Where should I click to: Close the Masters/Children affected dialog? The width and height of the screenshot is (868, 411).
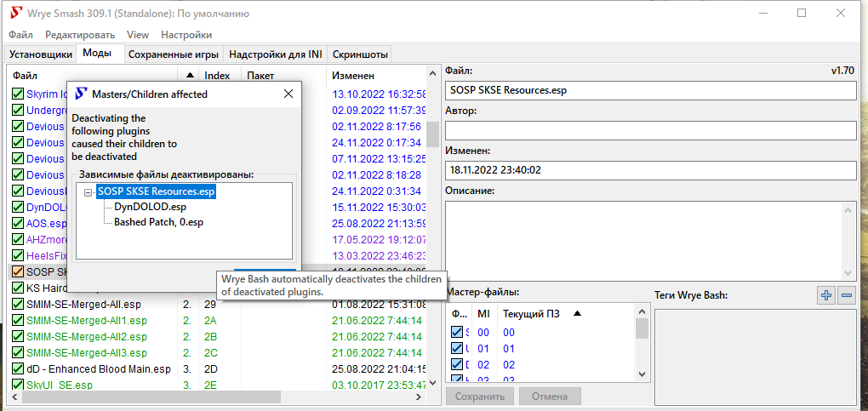click(x=288, y=94)
